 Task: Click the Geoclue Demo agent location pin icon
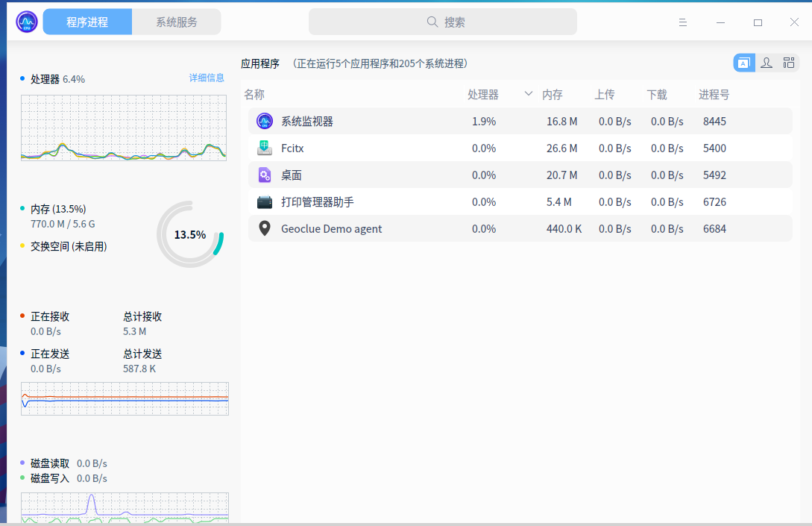tap(264, 228)
